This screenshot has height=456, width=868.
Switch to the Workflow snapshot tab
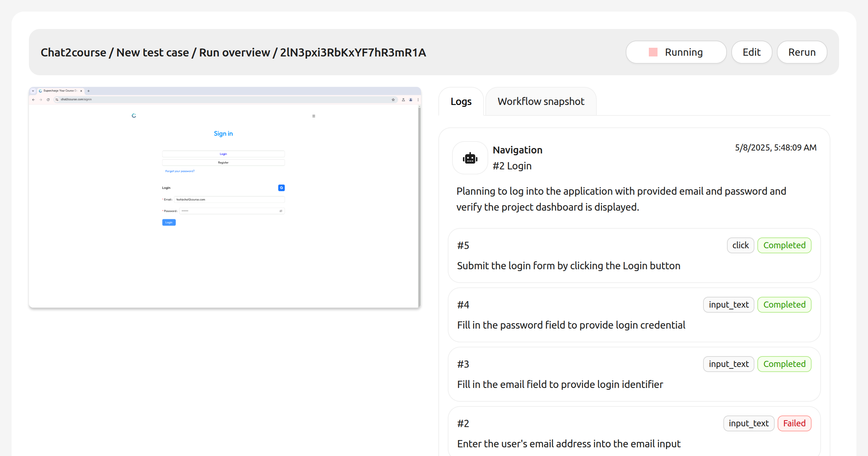tap(541, 102)
